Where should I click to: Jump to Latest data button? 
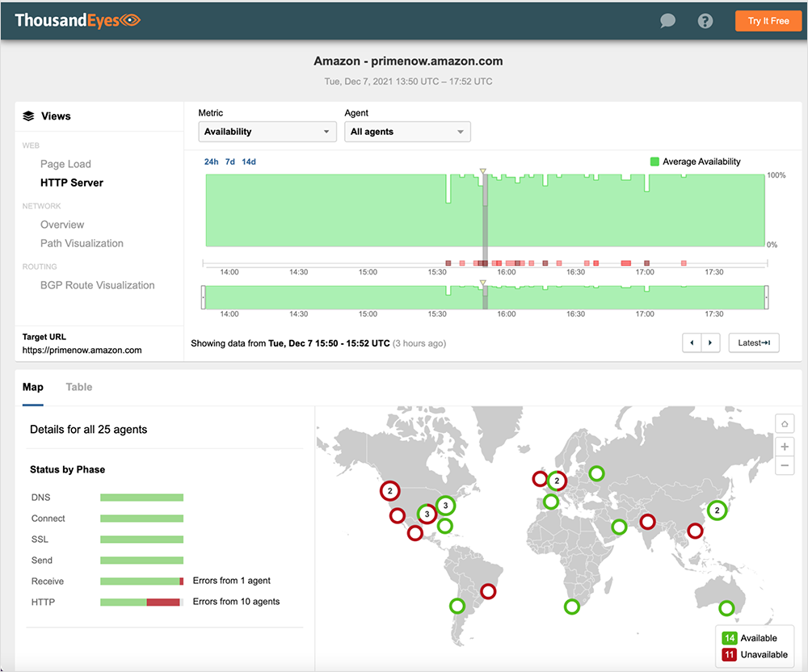pos(754,342)
